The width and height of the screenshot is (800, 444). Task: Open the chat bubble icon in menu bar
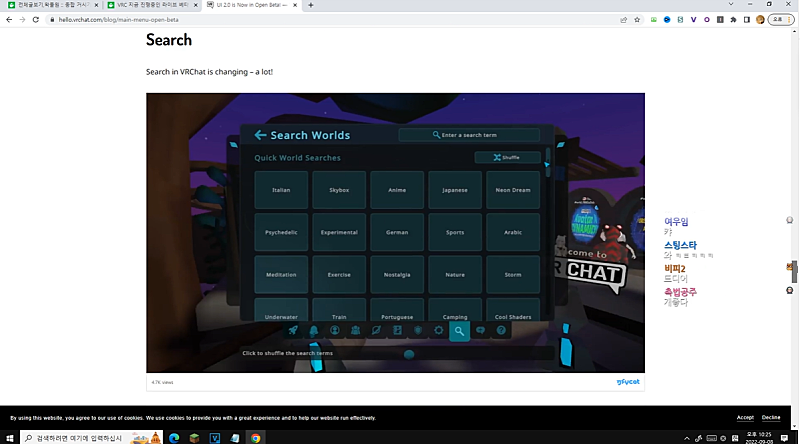[481, 331]
